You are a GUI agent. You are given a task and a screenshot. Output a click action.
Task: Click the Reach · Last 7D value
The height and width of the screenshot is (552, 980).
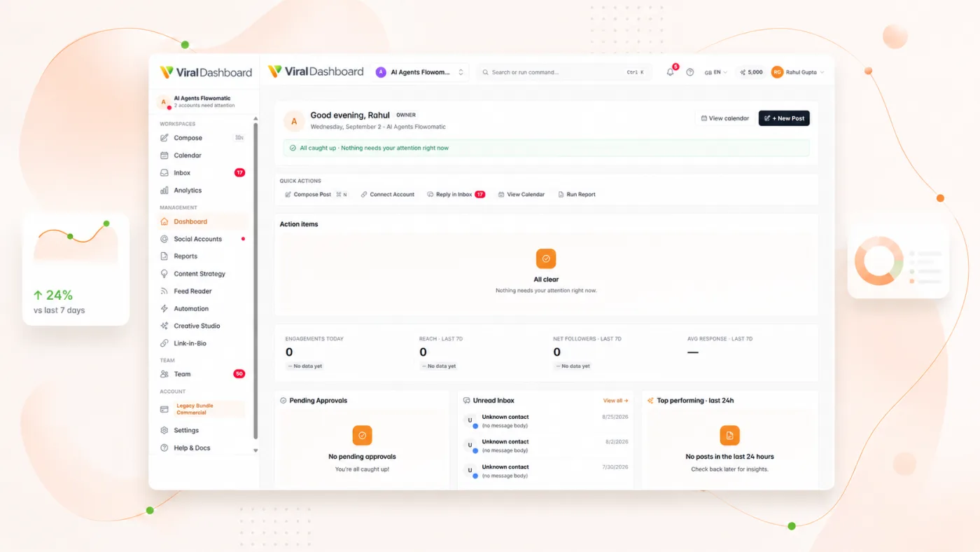click(423, 352)
